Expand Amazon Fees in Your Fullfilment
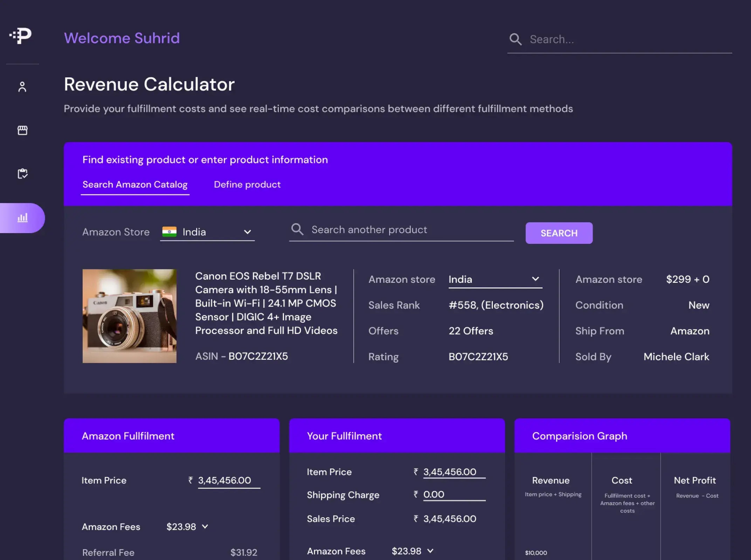This screenshot has width=751, height=560. (430, 551)
